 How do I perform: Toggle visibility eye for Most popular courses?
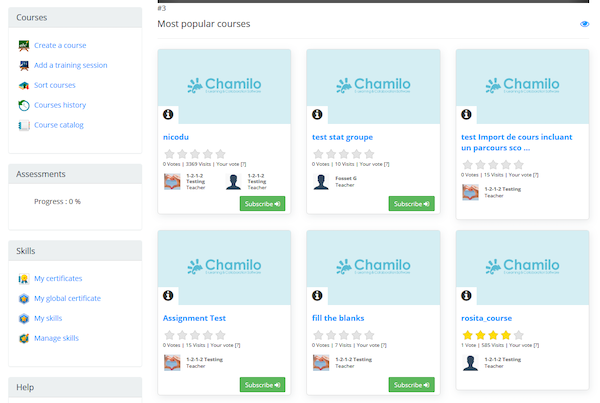pyautogui.click(x=584, y=24)
